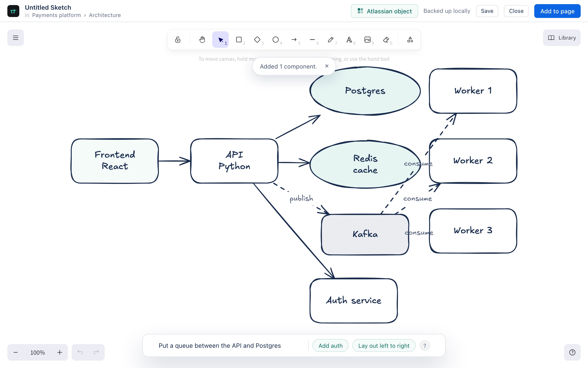The image size is (588, 368).
Task: Select the Diamond shape tool
Action: [x=257, y=39]
